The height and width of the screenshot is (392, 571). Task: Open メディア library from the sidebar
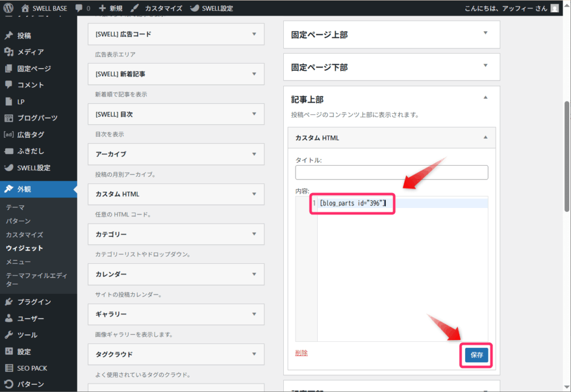click(x=30, y=52)
